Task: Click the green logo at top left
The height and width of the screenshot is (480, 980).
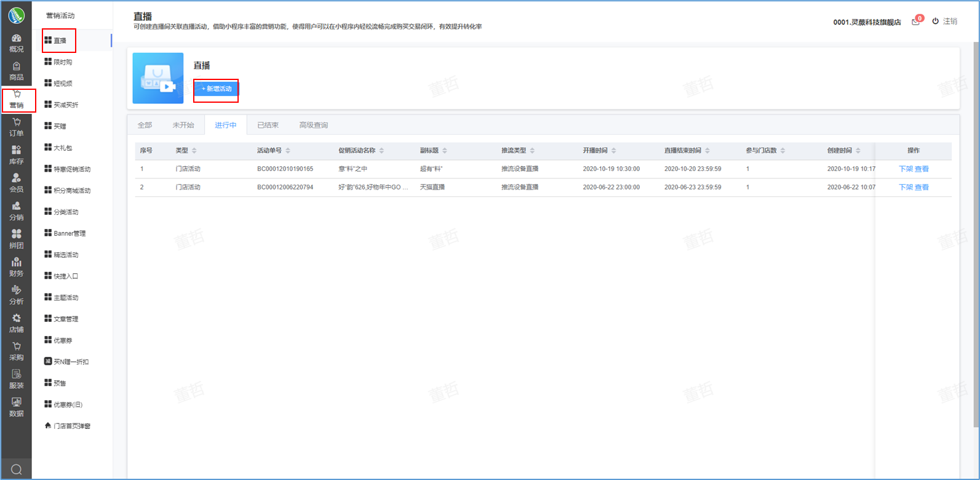Action: (16, 15)
